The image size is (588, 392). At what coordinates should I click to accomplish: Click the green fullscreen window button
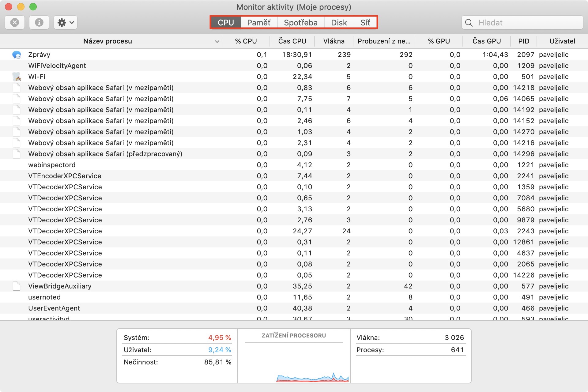click(x=33, y=7)
